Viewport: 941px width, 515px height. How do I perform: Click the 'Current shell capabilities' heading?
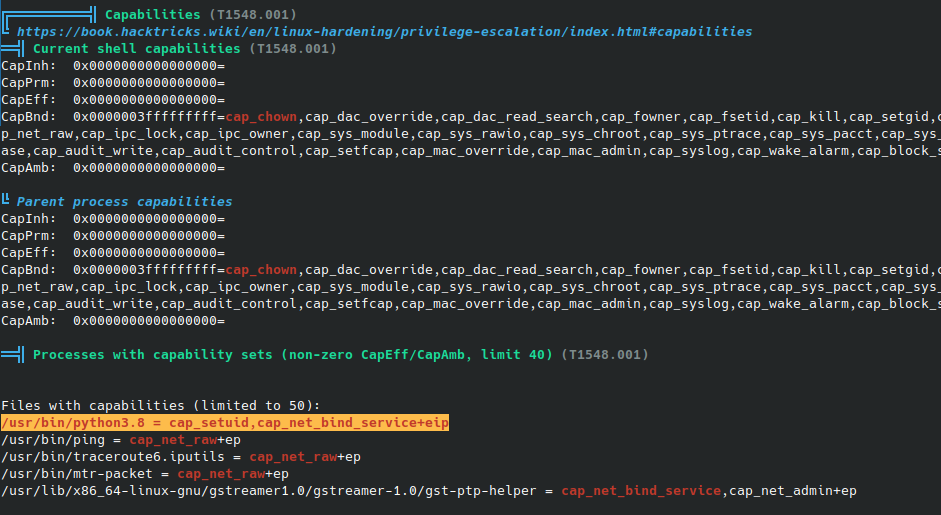[x=136, y=49]
